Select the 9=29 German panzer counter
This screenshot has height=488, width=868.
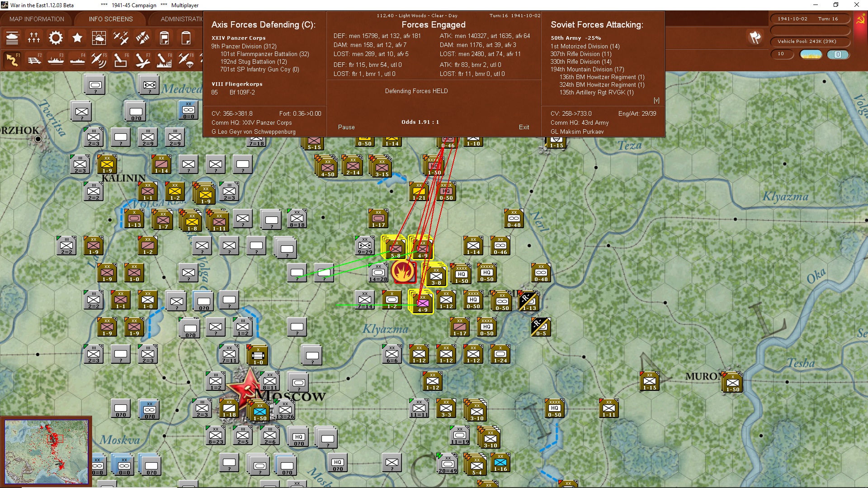[365, 245]
